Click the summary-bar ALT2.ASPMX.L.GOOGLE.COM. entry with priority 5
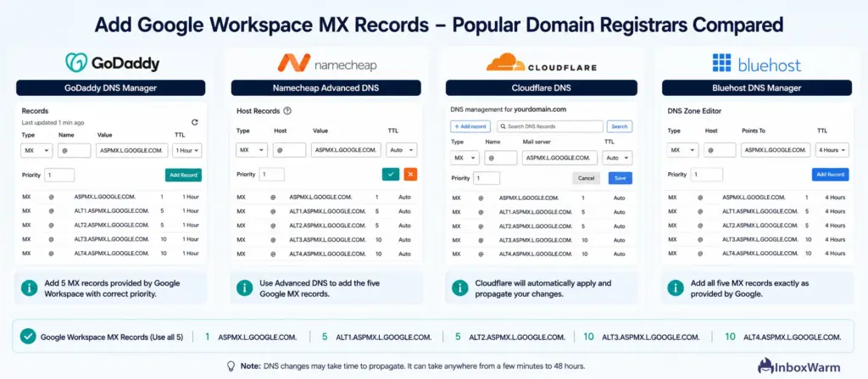 (x=509, y=337)
